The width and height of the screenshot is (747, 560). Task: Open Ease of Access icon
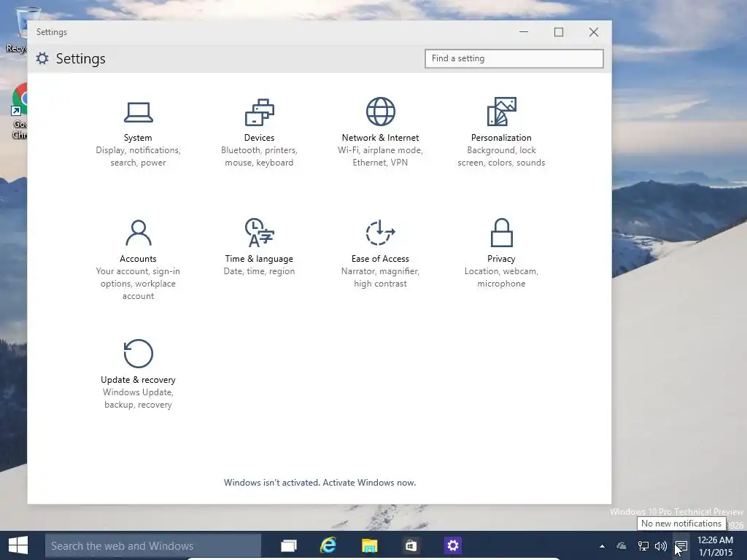tap(380, 233)
